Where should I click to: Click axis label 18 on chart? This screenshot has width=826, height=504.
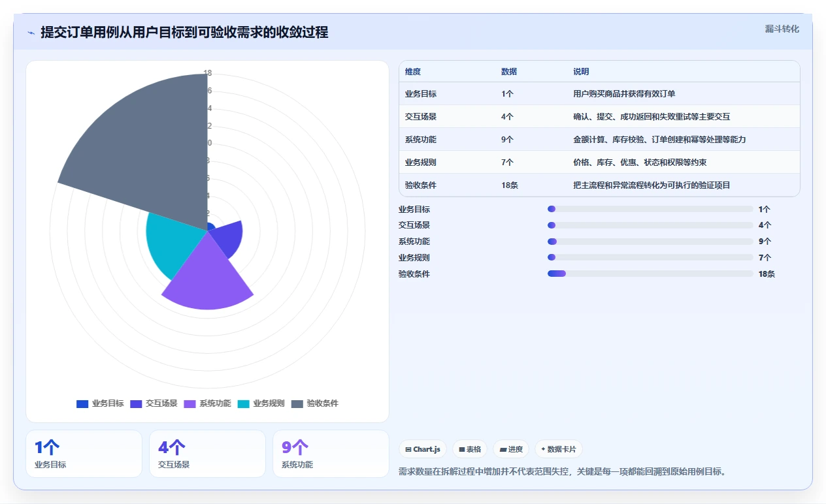click(x=208, y=73)
